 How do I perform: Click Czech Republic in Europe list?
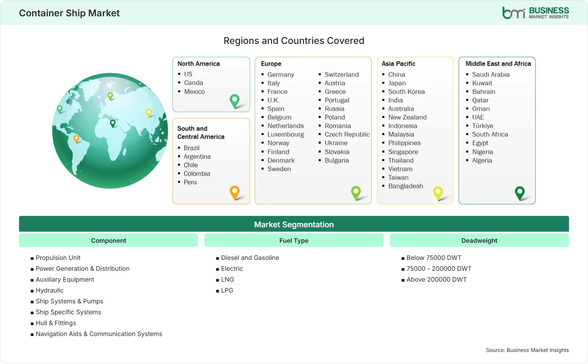tap(347, 134)
